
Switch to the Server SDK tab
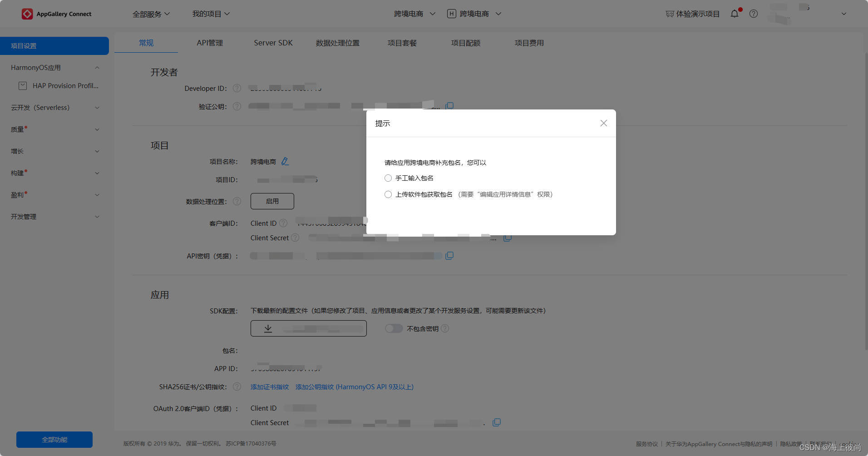tap(273, 43)
